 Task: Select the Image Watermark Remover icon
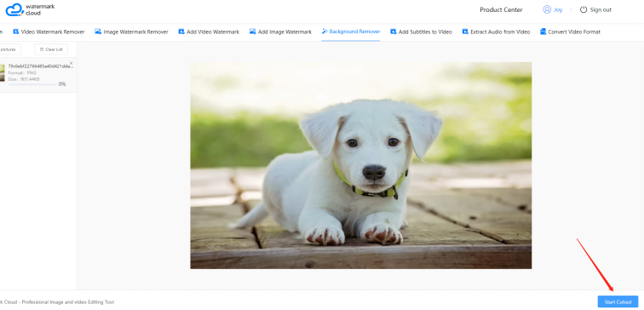(x=98, y=32)
